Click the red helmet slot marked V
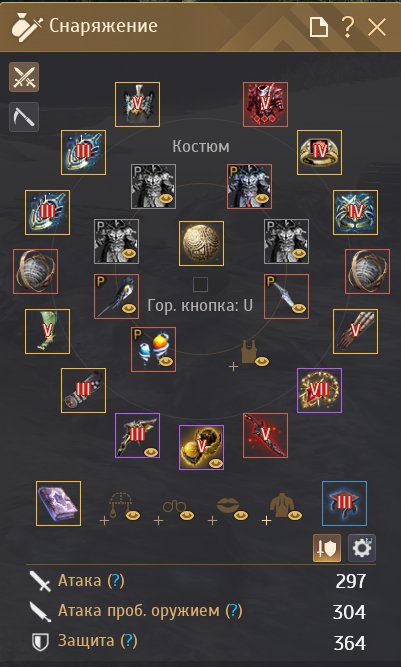 pyautogui.click(x=265, y=104)
